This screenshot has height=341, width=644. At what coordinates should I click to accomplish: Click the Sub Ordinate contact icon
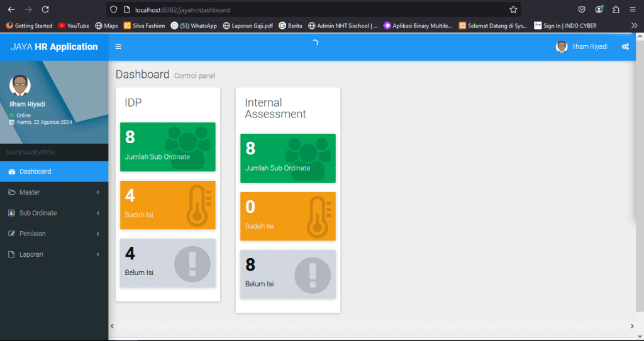click(11, 213)
